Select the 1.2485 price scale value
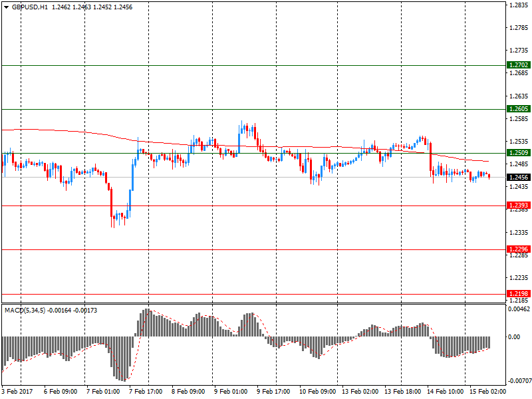This screenshot has width=532, height=399. [x=519, y=164]
